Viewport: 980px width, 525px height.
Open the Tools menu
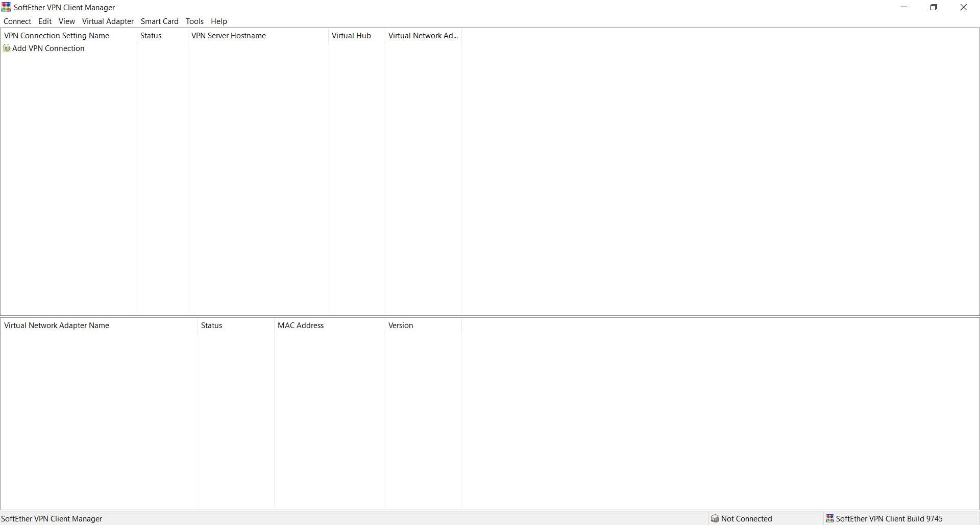coord(194,21)
